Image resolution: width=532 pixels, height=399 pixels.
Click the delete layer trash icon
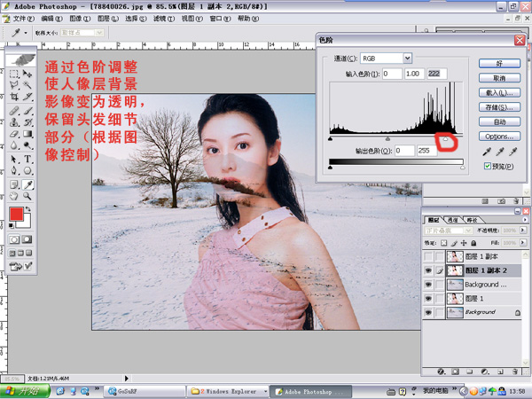515,372
